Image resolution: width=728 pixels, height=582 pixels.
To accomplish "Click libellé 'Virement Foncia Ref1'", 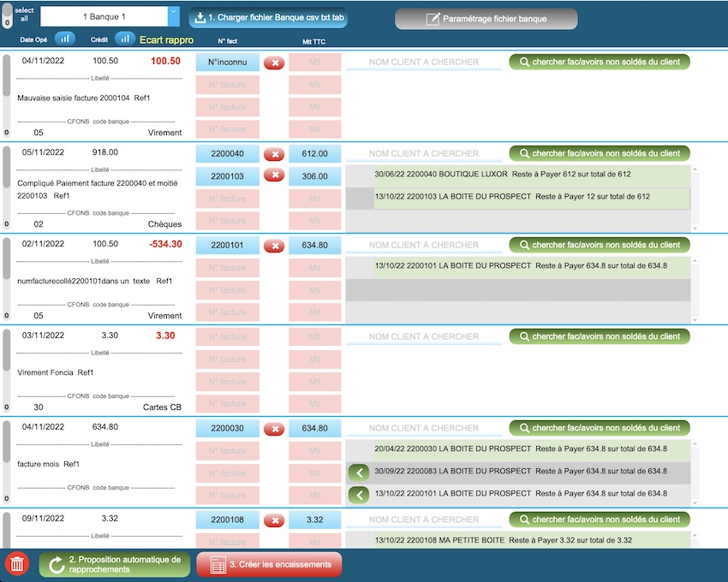I will pyautogui.click(x=56, y=372).
